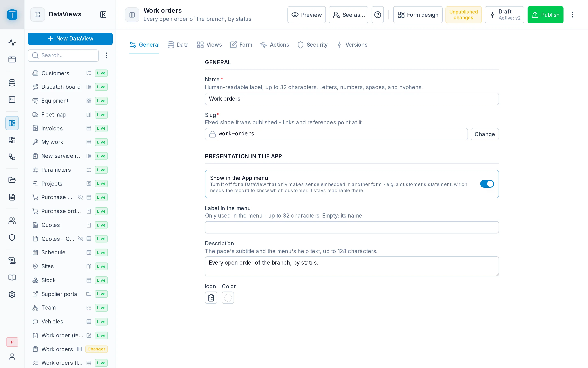This screenshot has width=588, height=368.
Task: Open Form design
Action: pos(418,15)
